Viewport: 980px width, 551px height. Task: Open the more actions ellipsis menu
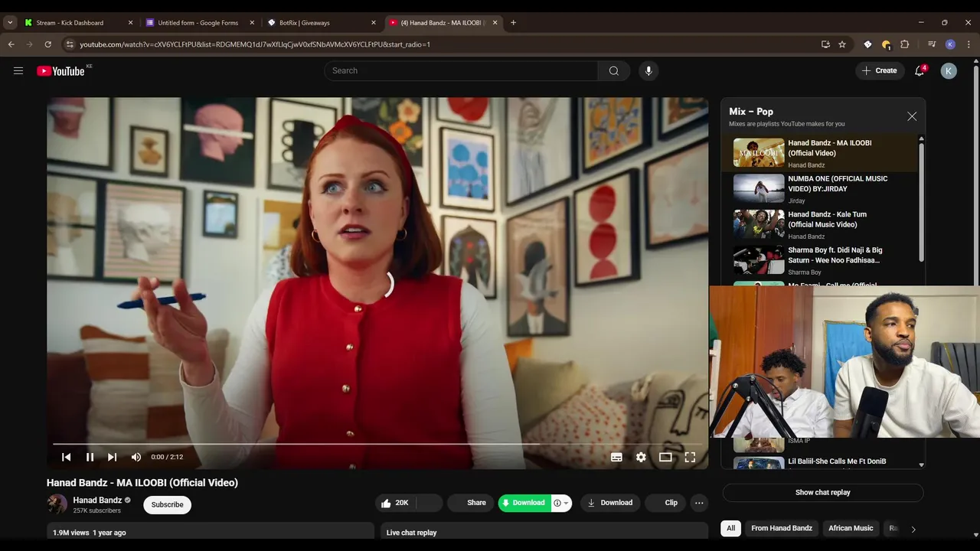point(699,503)
